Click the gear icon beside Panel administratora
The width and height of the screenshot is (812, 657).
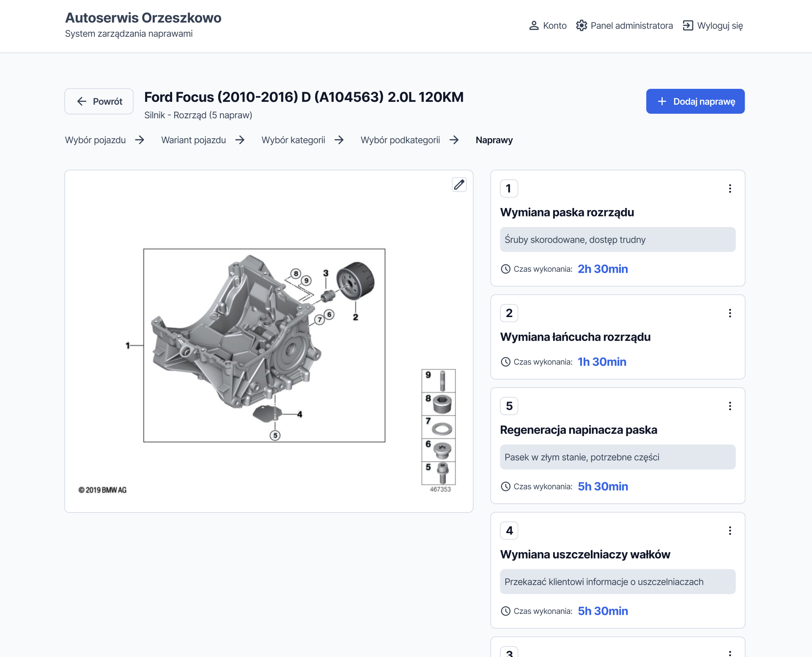click(x=582, y=26)
